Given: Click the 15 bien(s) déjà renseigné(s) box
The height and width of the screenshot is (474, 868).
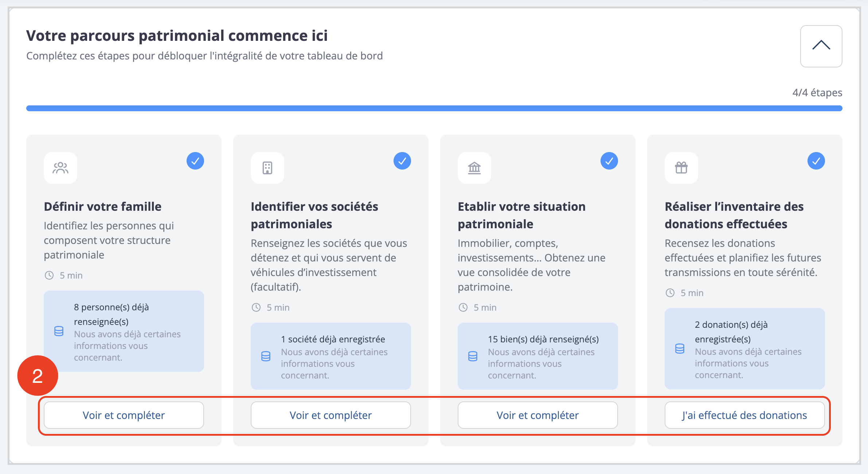Looking at the screenshot, I should point(538,356).
